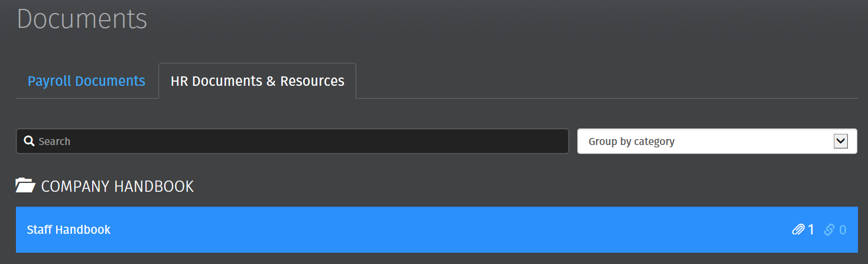Select the HR Documents & Resources tab

coord(258,81)
